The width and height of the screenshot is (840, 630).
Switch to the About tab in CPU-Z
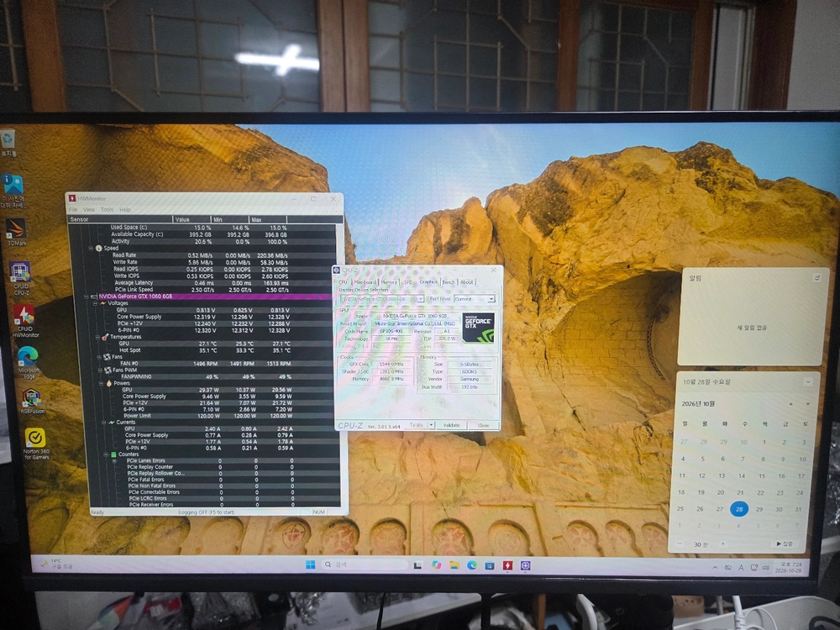[x=466, y=281]
